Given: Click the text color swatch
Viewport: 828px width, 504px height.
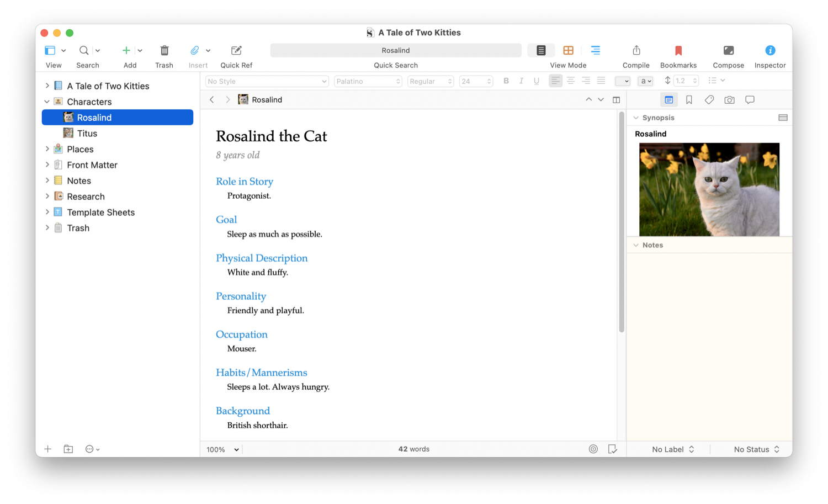Looking at the screenshot, I should click(622, 81).
